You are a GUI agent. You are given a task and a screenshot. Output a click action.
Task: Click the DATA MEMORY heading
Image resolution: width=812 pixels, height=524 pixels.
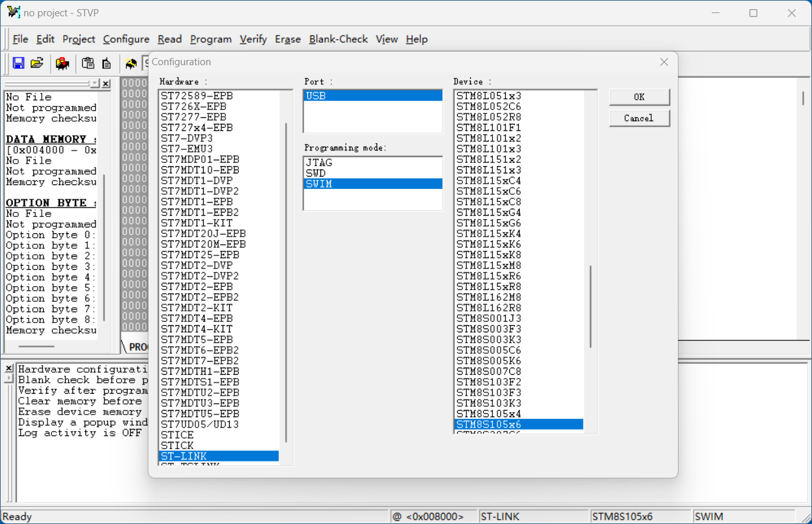point(51,139)
